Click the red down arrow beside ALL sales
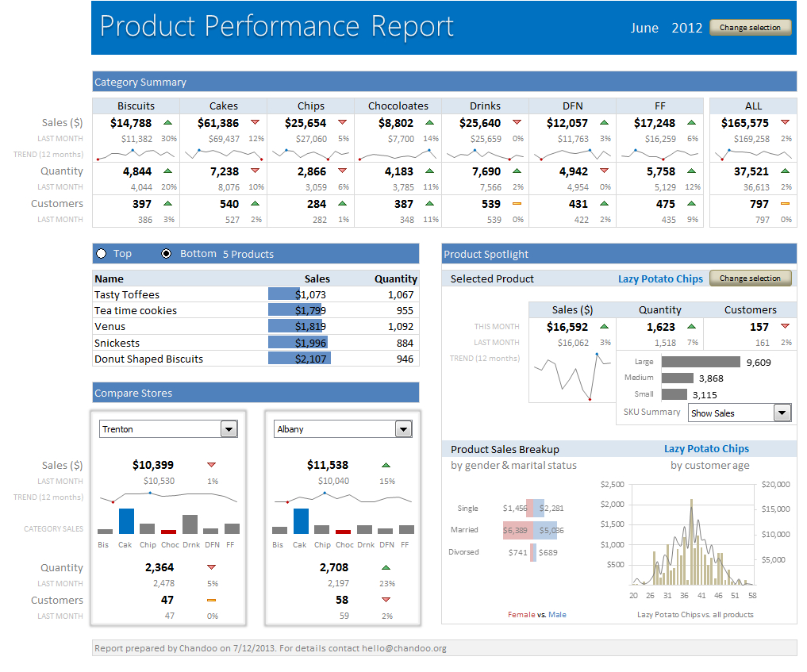The image size is (807, 672). coord(786,123)
